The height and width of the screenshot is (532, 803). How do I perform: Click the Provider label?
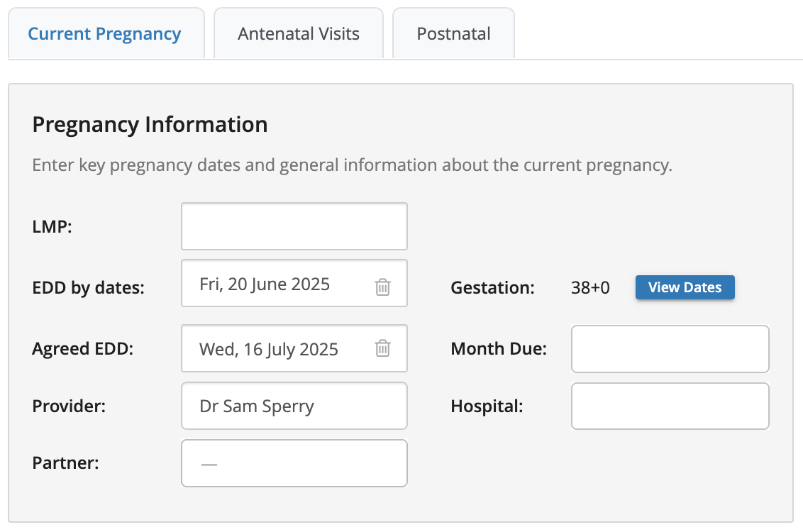pyautogui.click(x=69, y=406)
